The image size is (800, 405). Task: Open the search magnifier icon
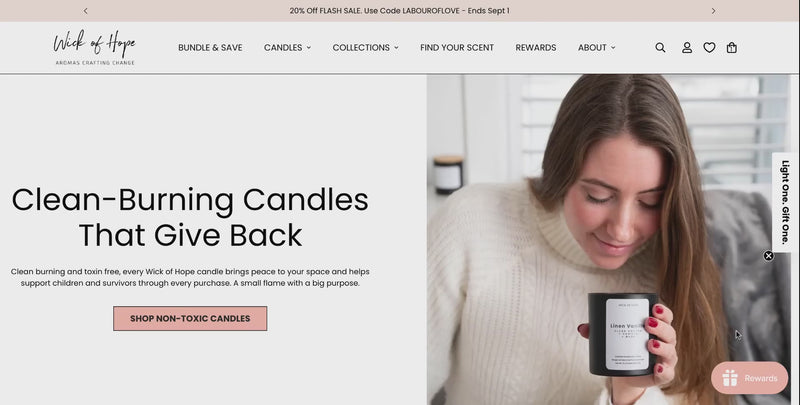tap(660, 47)
